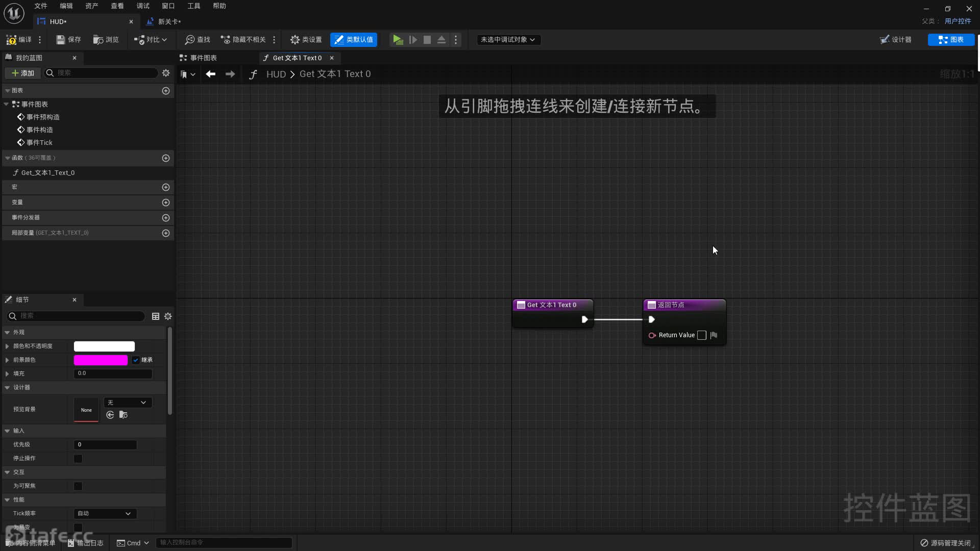This screenshot has width=980, height=551.
Task: Toggle Hide Unrelated (隐藏不相关) nodes
Action: [243, 39]
